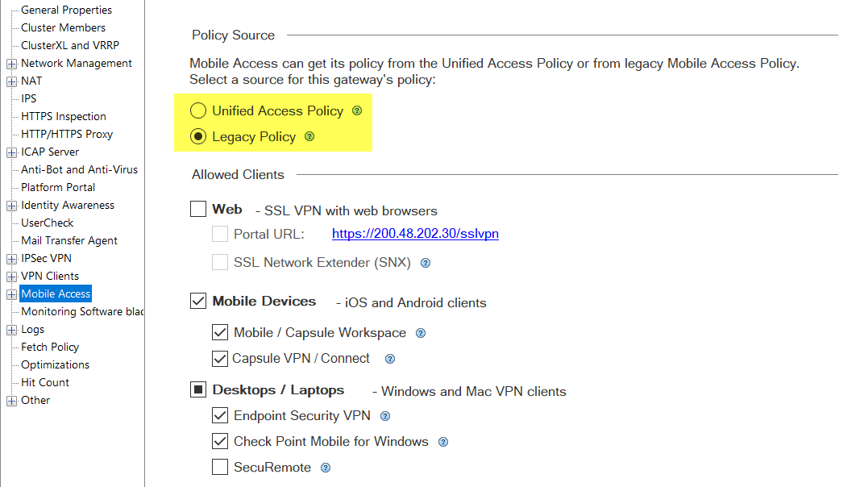Screen dimensions: 868x487
Task: Toggle the Desktops / Laptops tri-state checkbox
Action: (x=198, y=389)
